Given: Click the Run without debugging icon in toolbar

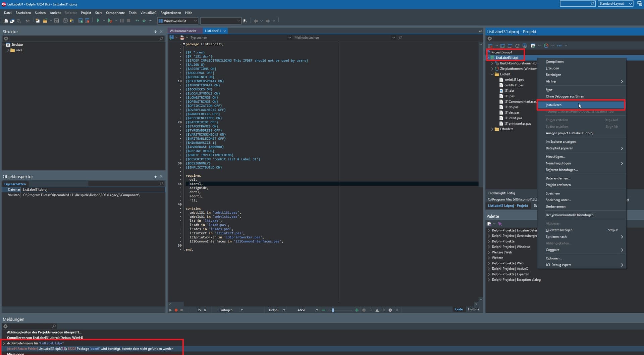Looking at the screenshot, I should tap(110, 21).
